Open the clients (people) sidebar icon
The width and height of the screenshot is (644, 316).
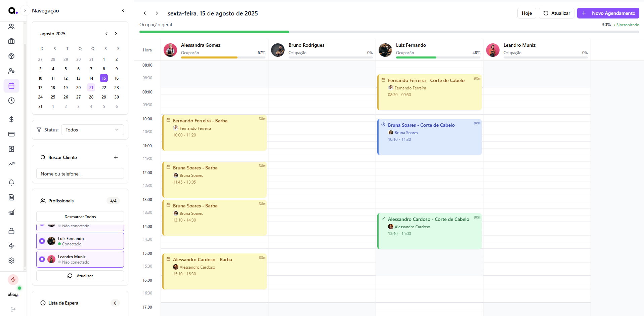coord(11,27)
